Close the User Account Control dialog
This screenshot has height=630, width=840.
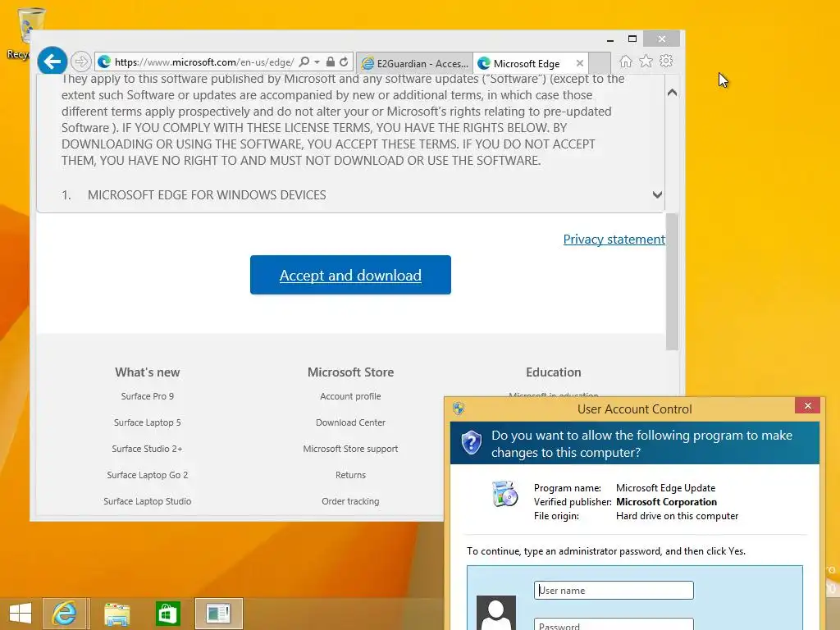(x=807, y=406)
